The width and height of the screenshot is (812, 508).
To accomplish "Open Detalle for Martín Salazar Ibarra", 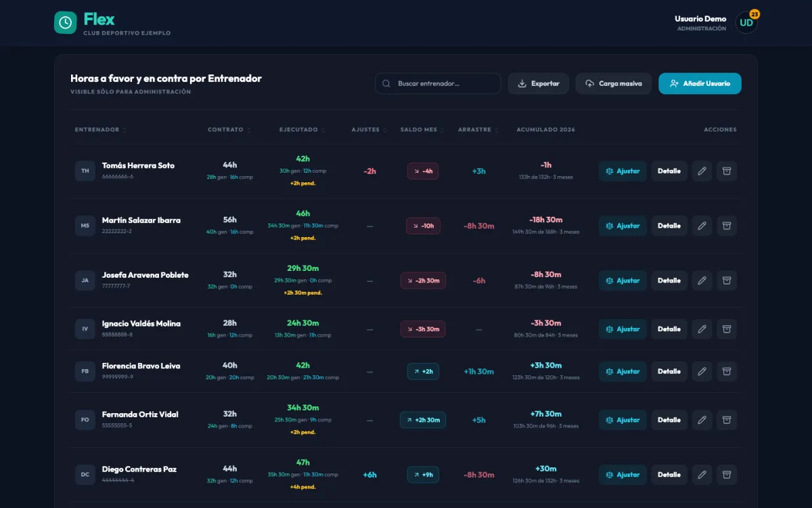I will (x=669, y=226).
